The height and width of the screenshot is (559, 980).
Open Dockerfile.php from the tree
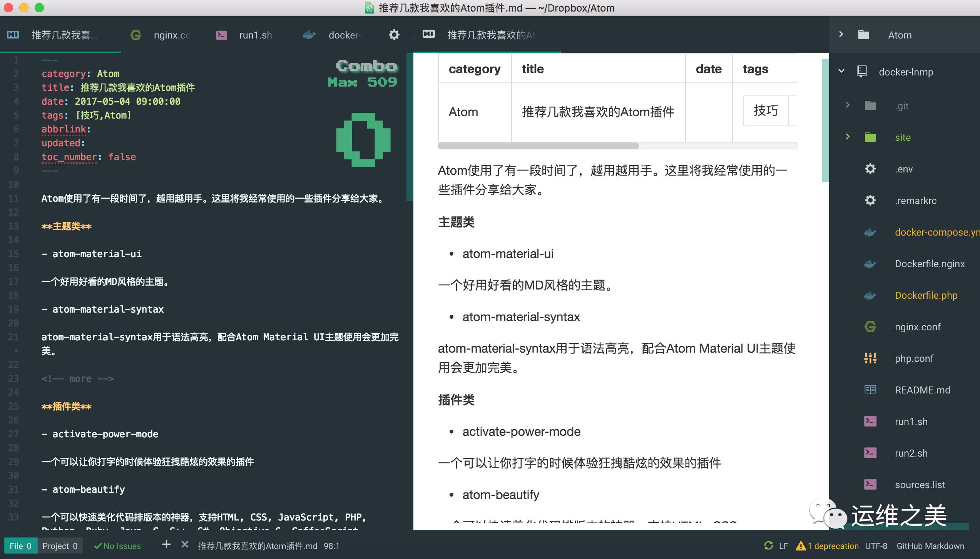pyautogui.click(x=926, y=295)
